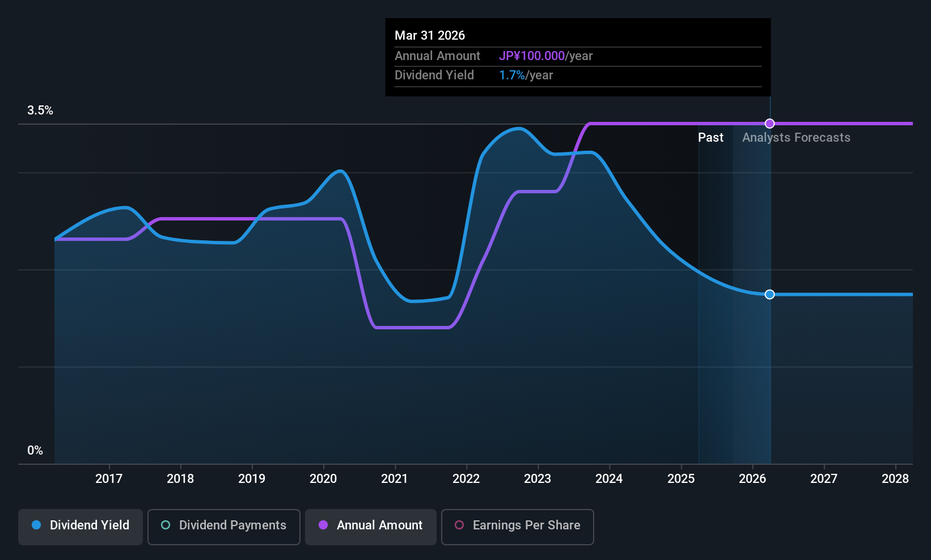Click the 2018 x-axis label

point(180,479)
